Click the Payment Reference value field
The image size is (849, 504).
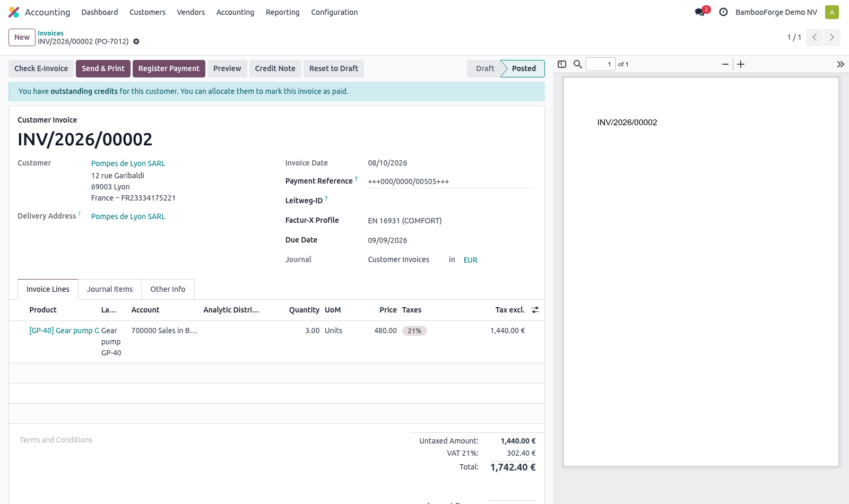452,181
